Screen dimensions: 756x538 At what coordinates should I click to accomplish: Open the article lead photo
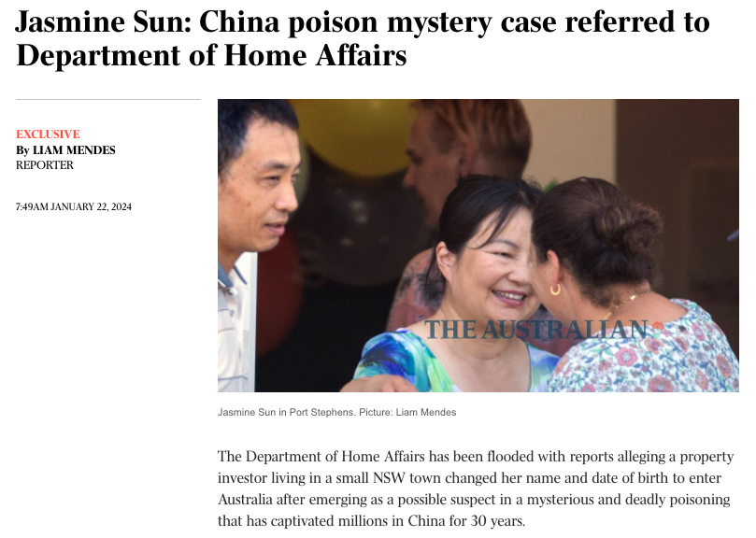pyautogui.click(x=478, y=246)
